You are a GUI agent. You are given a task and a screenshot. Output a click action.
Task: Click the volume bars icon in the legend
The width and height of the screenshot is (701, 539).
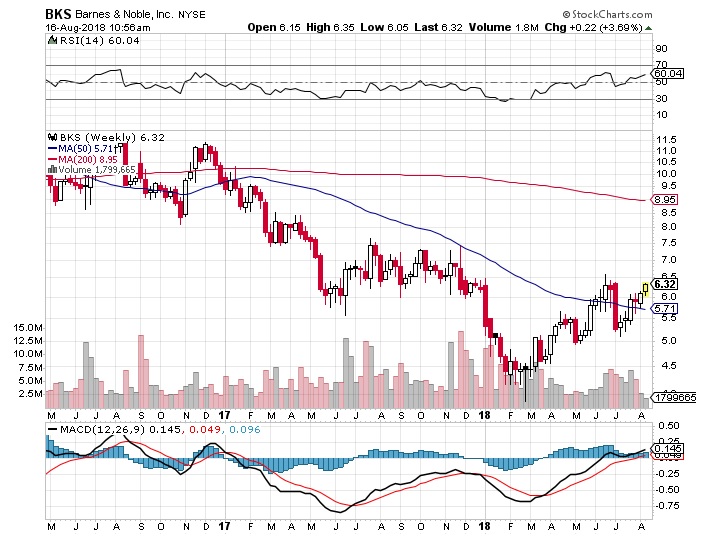(x=52, y=170)
